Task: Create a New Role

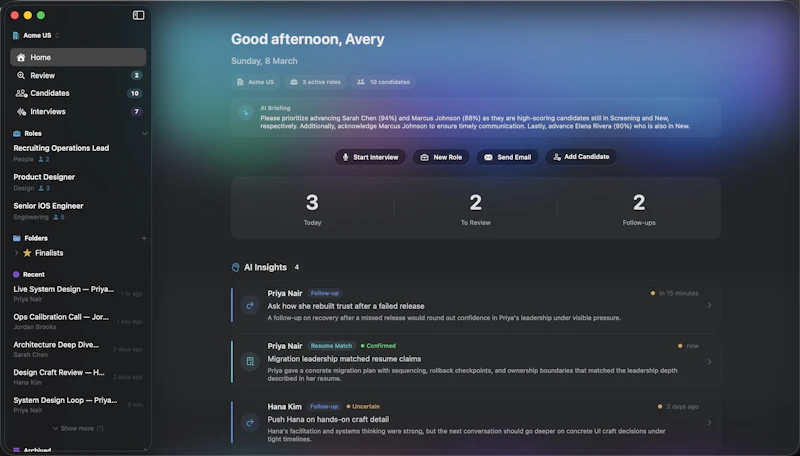Action: pos(441,157)
